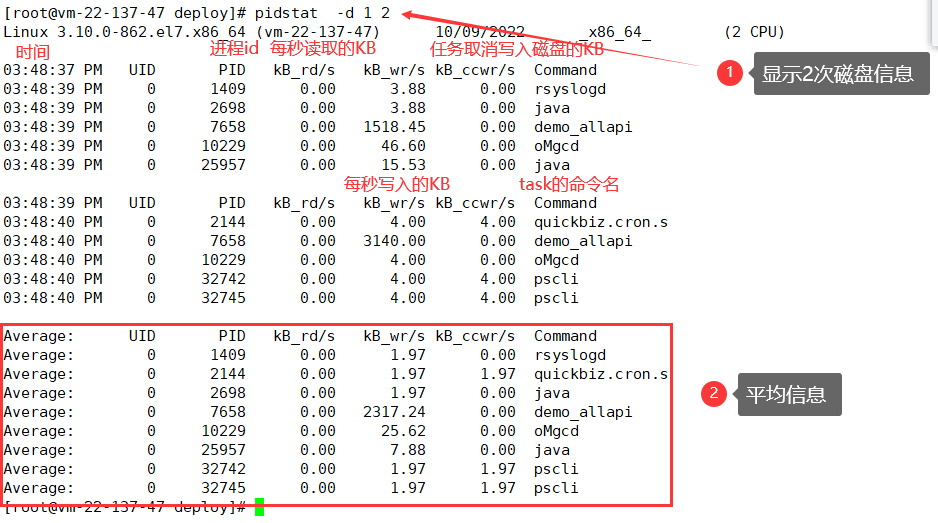Click the red circle numbered 1

click(730, 73)
